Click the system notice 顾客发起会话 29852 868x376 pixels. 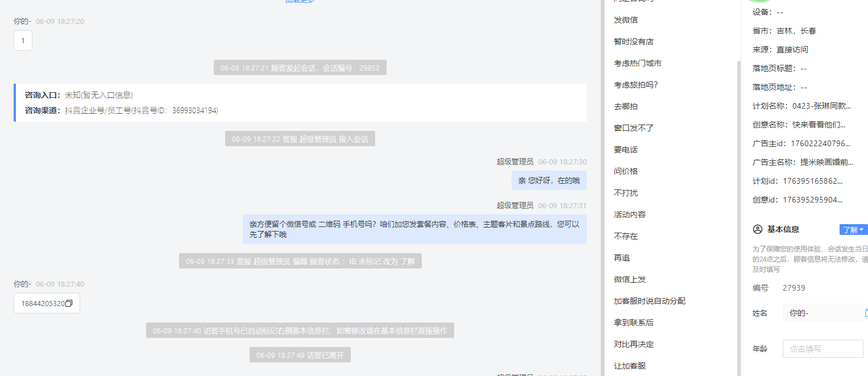pos(300,68)
